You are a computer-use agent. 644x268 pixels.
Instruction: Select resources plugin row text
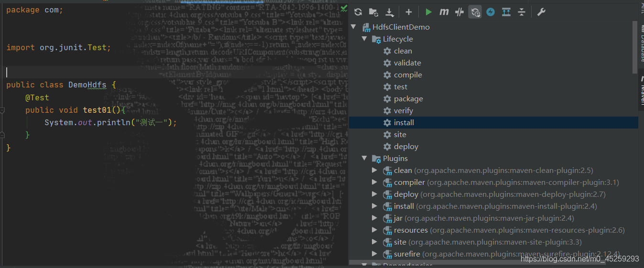click(x=509, y=230)
